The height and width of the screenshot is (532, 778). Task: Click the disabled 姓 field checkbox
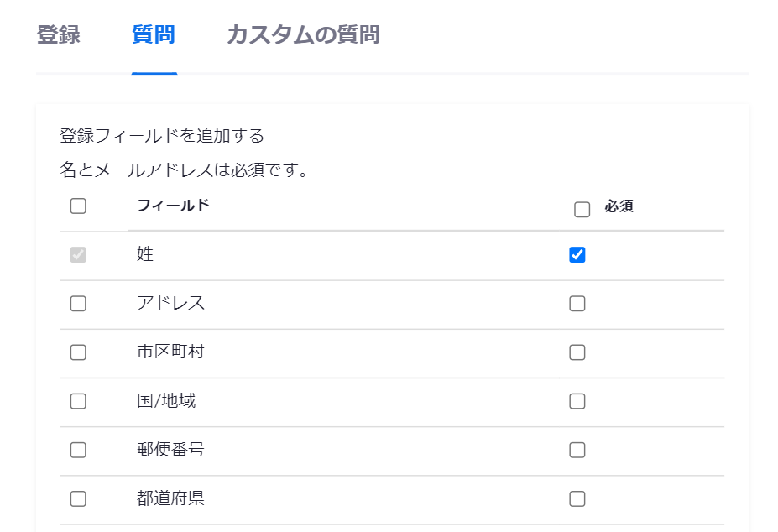click(x=78, y=255)
